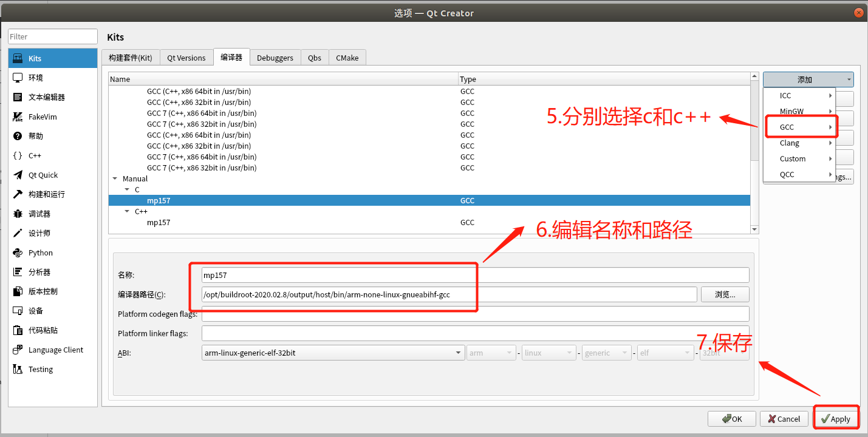Viewport: 868px width, 437px height.
Task: Switch to the Debuggers tab
Action: click(275, 58)
